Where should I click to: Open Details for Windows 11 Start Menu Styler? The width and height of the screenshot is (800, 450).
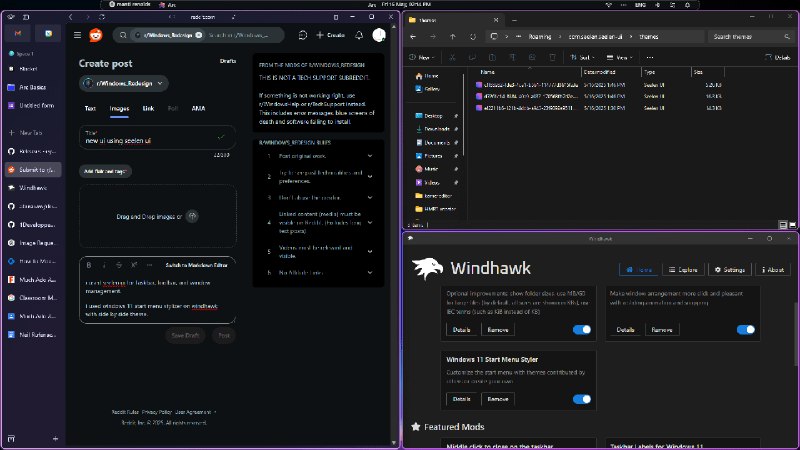pyautogui.click(x=461, y=399)
